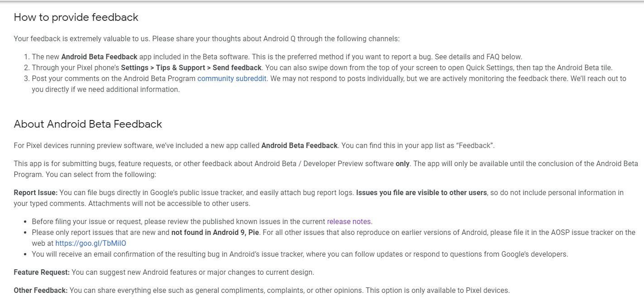This screenshot has height=306, width=644.
Task: Click bold "Android Beta Feedback" in the About paragraph
Action: [x=299, y=145]
